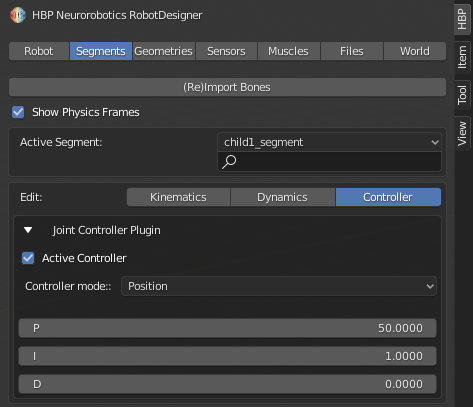473x407 pixels.
Task: Click the HBP Neurorobotics logo icon
Action: click(18, 15)
